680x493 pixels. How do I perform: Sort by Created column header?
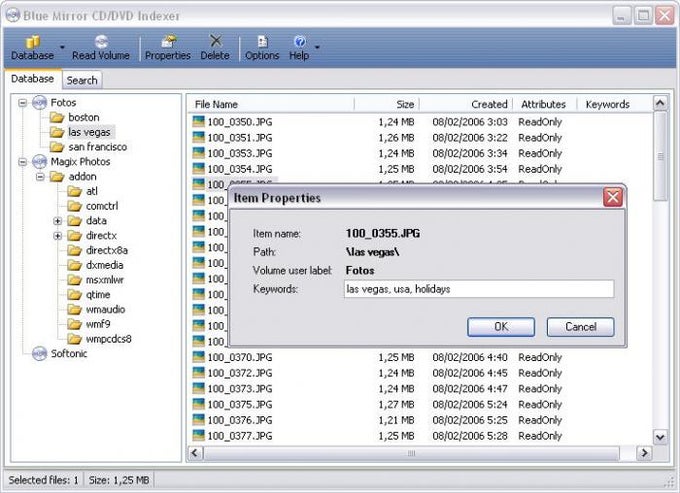point(466,104)
